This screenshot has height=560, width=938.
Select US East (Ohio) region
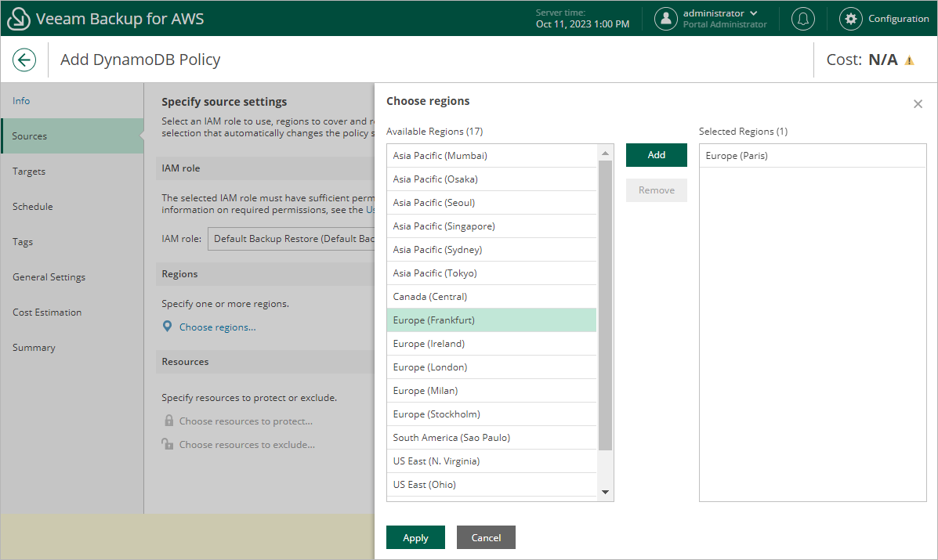(492, 485)
